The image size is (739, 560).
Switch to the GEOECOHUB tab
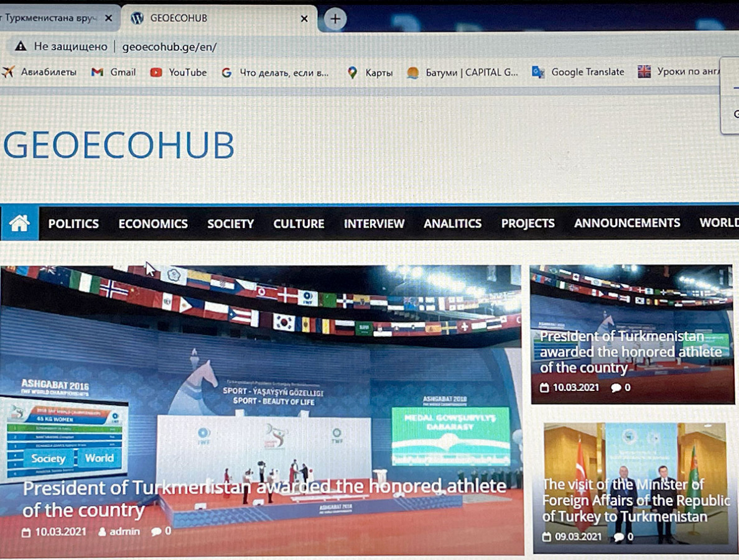click(187, 19)
